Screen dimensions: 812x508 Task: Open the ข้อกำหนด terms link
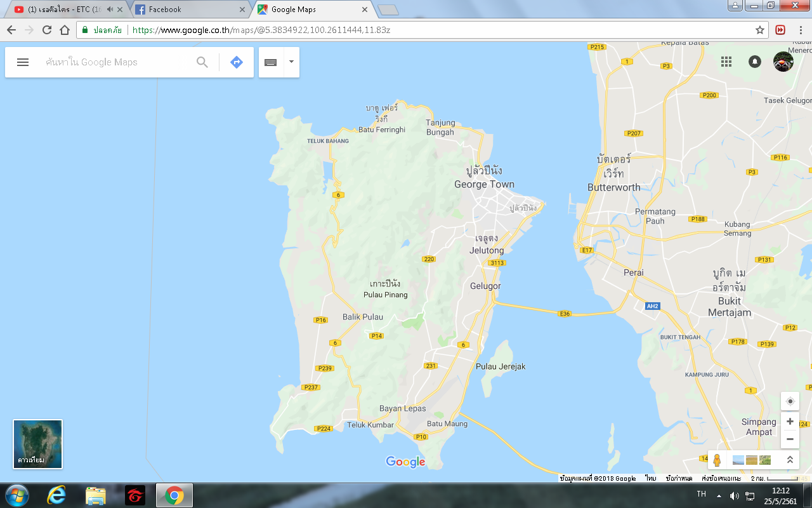[679, 478]
